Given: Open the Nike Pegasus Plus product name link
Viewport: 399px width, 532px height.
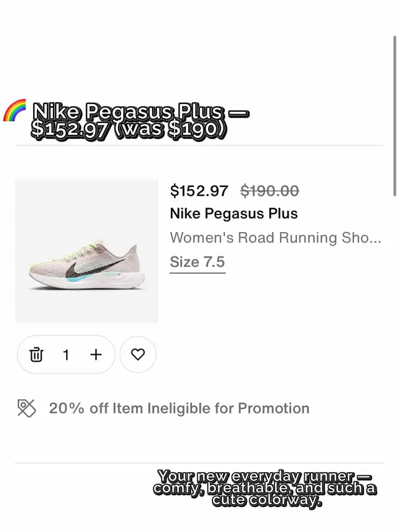Looking at the screenshot, I should 234,213.
